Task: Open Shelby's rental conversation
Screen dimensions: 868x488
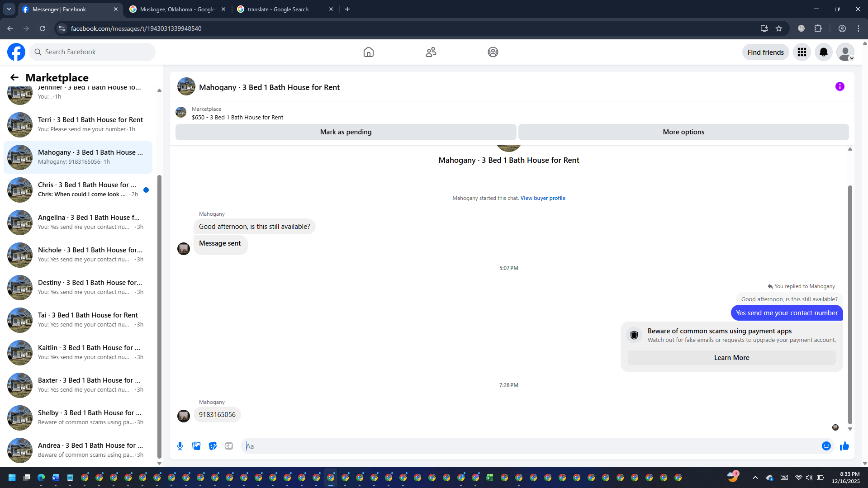Action: tap(78, 417)
